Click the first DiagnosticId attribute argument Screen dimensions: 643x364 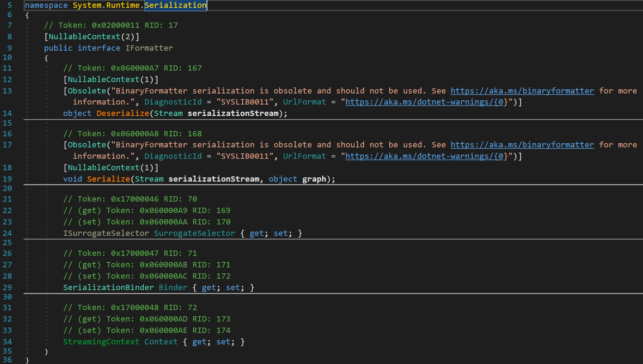click(x=173, y=102)
